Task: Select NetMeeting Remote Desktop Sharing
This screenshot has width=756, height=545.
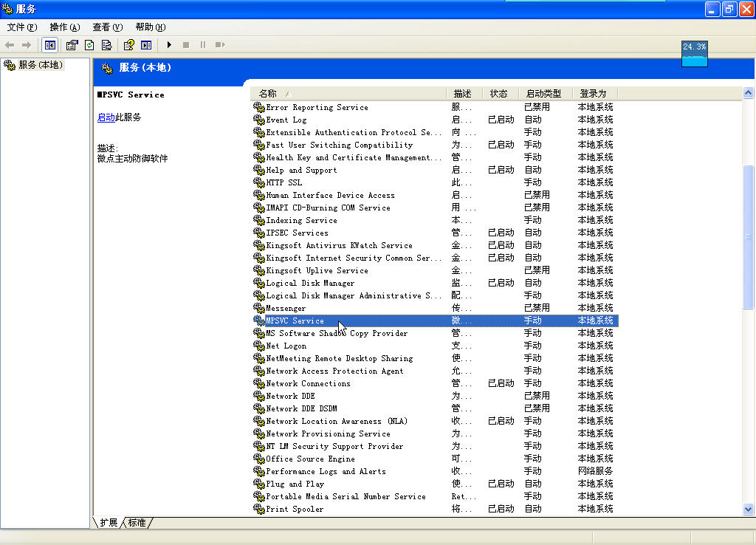Action: pos(434,358)
